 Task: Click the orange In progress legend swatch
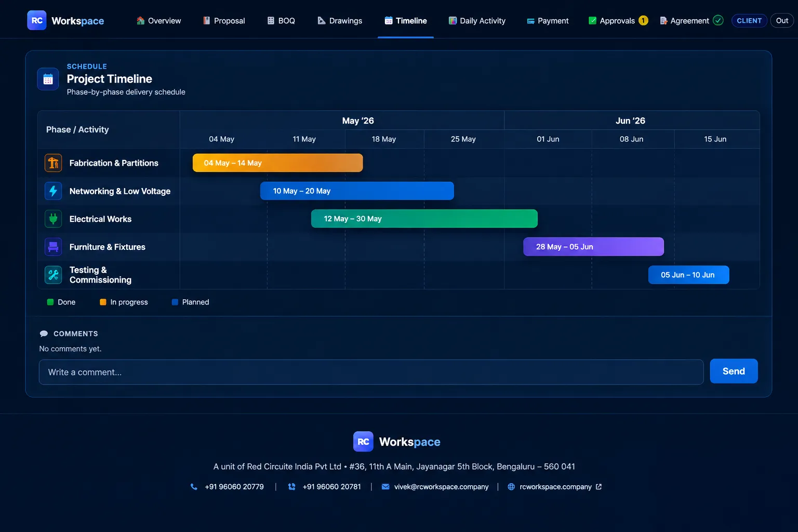pyautogui.click(x=103, y=302)
